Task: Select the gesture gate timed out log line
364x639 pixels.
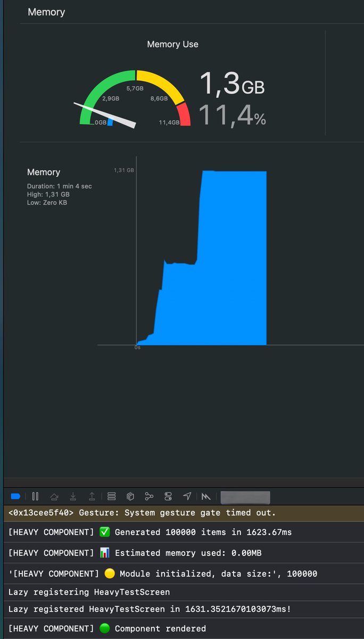Action: (184, 513)
